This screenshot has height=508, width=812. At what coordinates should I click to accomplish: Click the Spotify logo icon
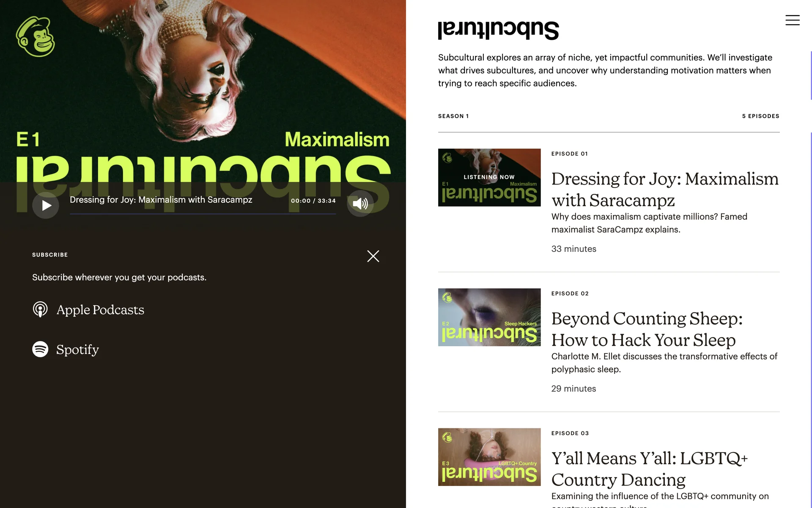40,349
